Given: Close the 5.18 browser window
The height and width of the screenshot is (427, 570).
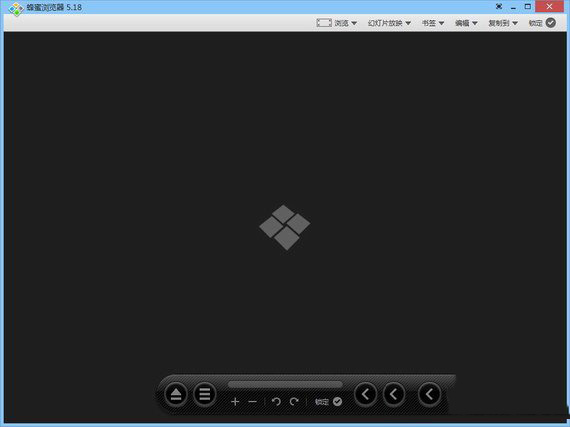Looking at the screenshot, I should coord(550,7).
